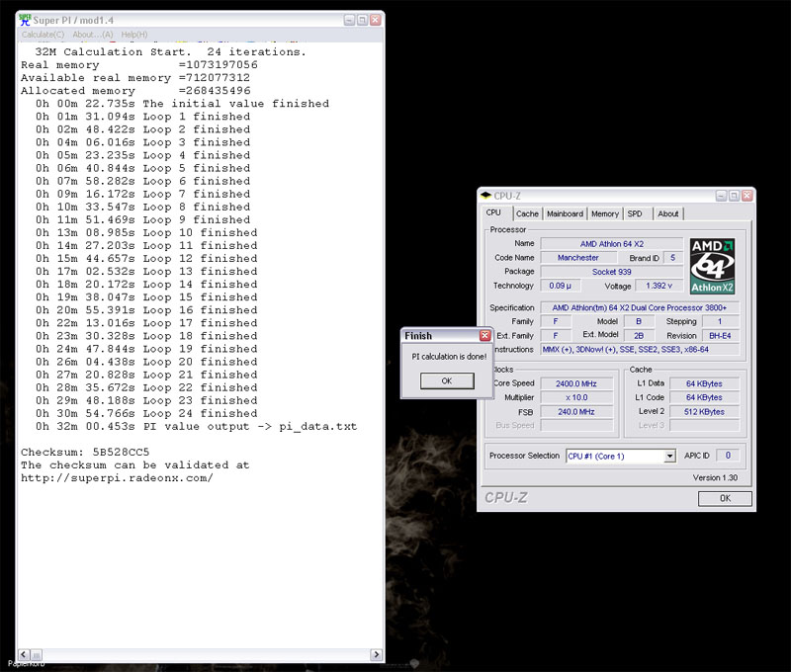
Task: Minimize the CPU-Z window
Action: pos(721,196)
